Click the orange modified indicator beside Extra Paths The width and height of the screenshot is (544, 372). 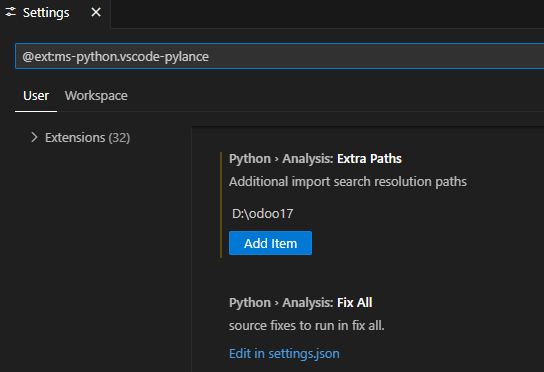[x=221, y=205]
